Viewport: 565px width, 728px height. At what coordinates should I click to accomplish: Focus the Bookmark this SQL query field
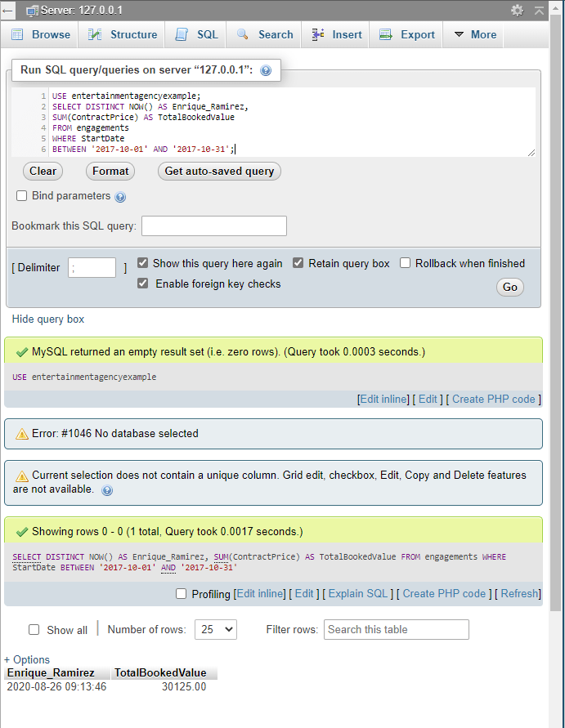coord(214,226)
